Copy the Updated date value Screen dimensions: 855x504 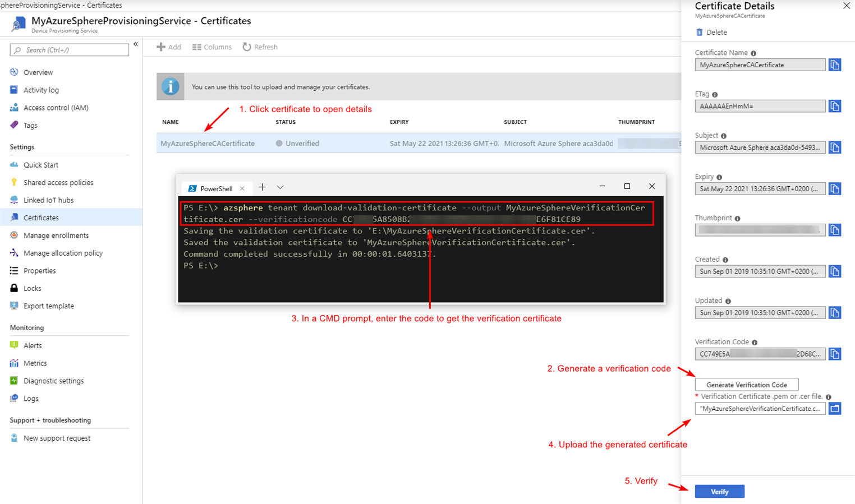[835, 313]
